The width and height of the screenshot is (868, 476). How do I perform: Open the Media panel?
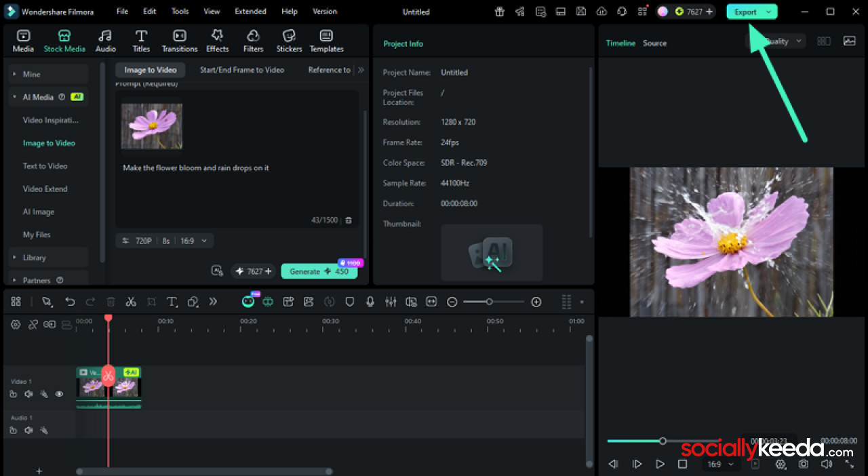tap(23, 41)
